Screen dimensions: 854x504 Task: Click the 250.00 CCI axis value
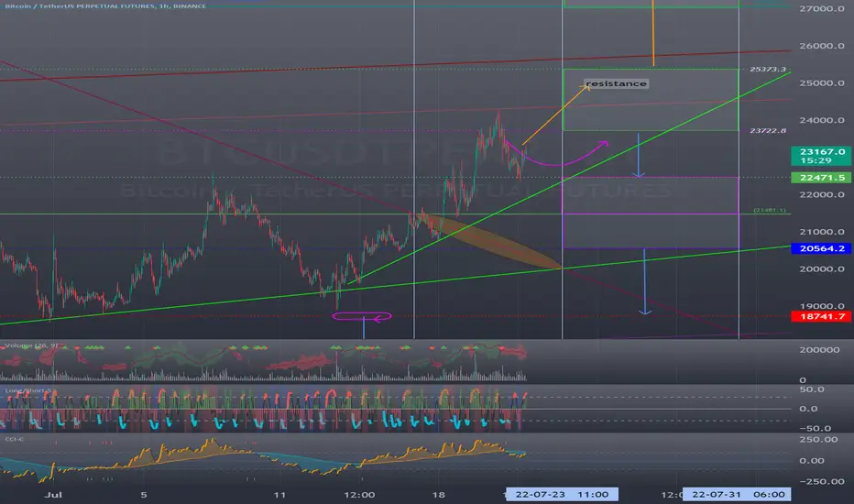[818, 439]
